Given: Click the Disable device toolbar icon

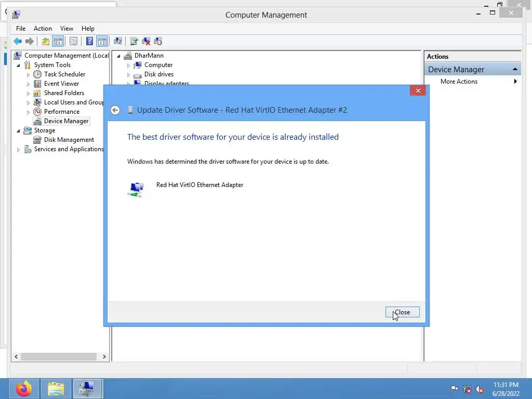Looking at the screenshot, I should (158, 42).
